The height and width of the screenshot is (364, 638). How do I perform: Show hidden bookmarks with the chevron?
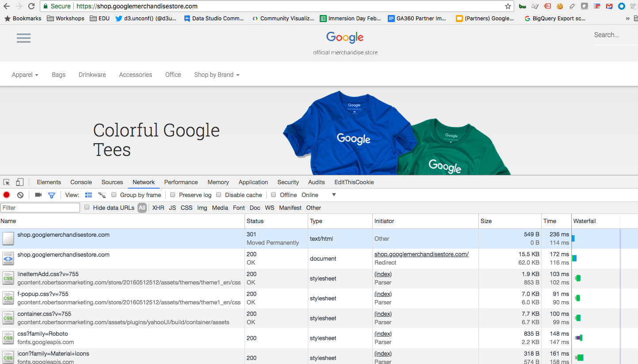coord(628,19)
